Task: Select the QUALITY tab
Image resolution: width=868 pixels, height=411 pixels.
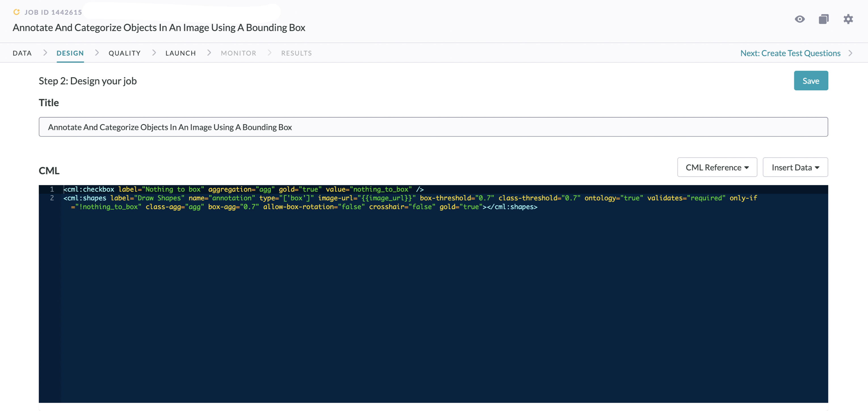Action: (x=125, y=53)
